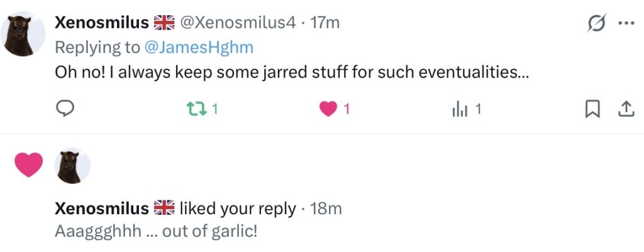
Task: Click the retweet count number
Action: (215, 109)
